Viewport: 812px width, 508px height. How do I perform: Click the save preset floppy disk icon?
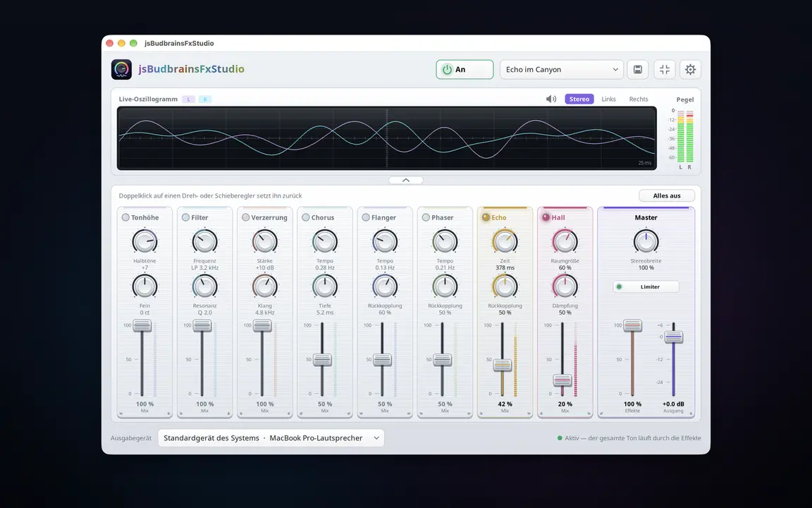pos(637,69)
